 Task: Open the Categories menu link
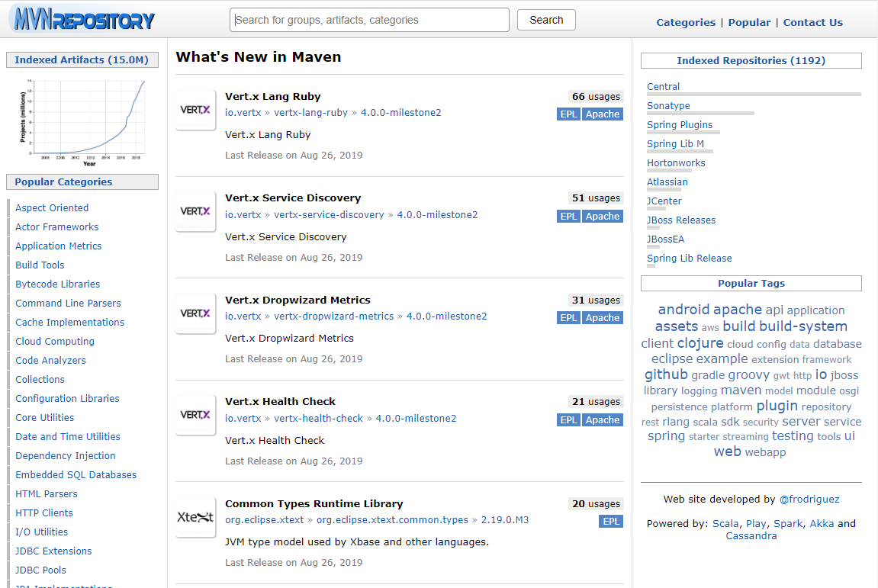click(685, 22)
